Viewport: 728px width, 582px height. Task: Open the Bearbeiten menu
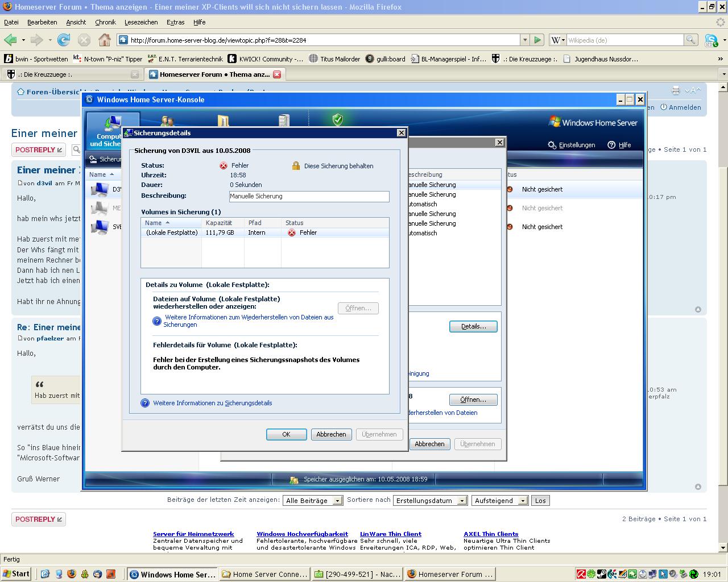point(42,22)
